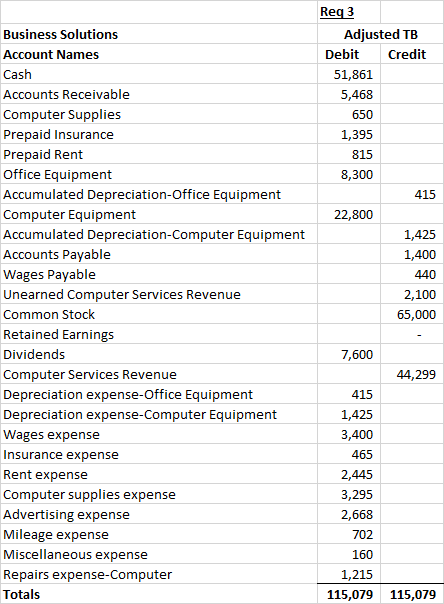Click 'Depreciation expense-Office Equipment' label
444x604 pixels.
point(128,395)
